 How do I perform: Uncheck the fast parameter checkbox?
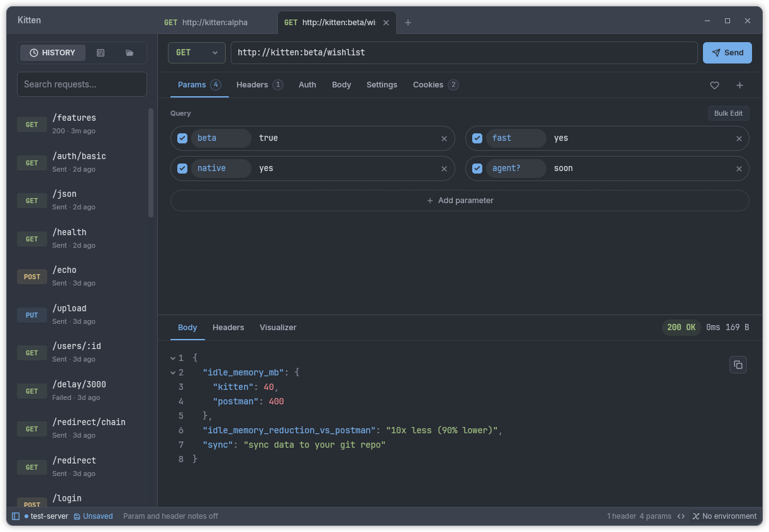tap(477, 138)
